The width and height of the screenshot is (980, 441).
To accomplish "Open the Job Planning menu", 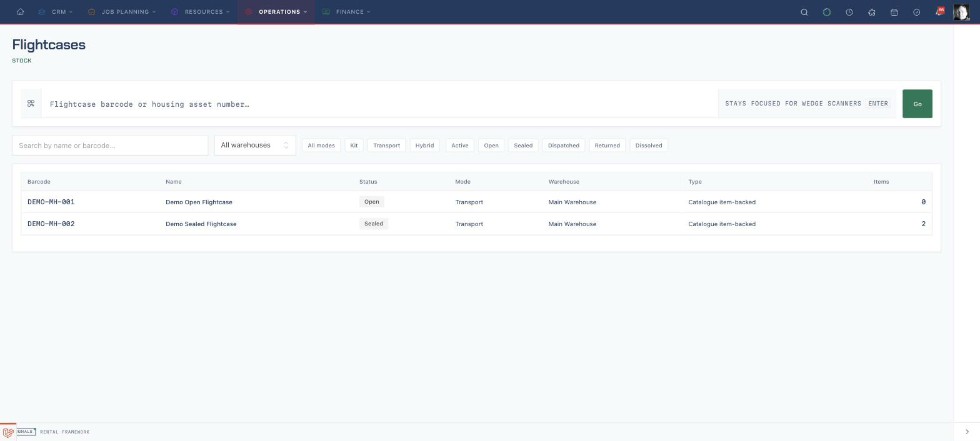I will 122,12.
